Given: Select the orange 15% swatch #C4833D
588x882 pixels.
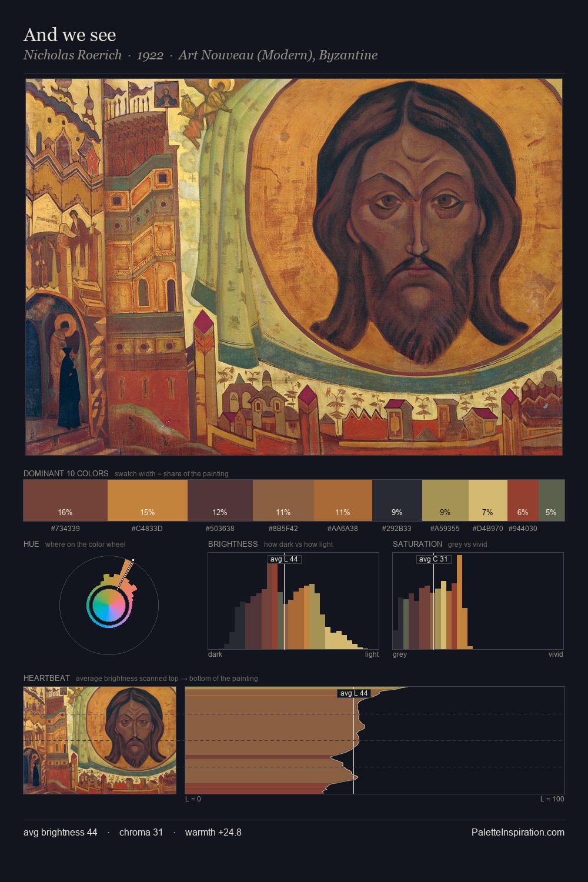Looking at the screenshot, I should point(148,500).
